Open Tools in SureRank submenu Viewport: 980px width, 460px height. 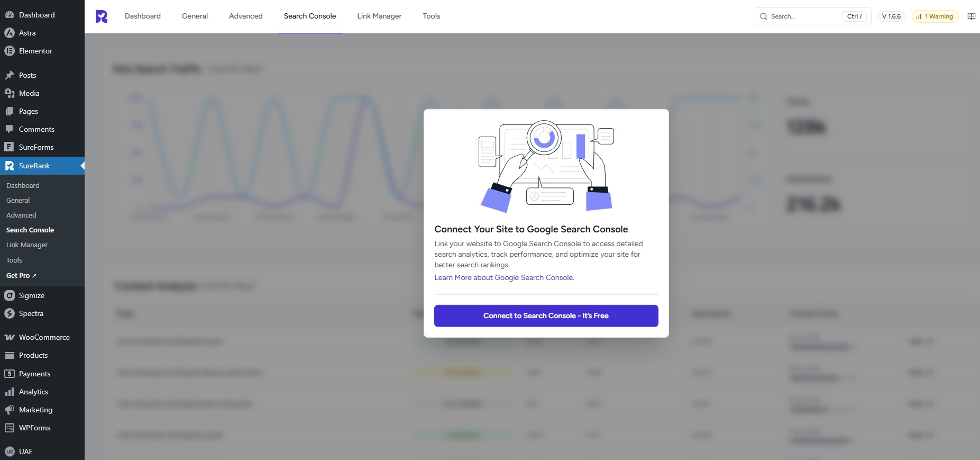[x=14, y=260]
